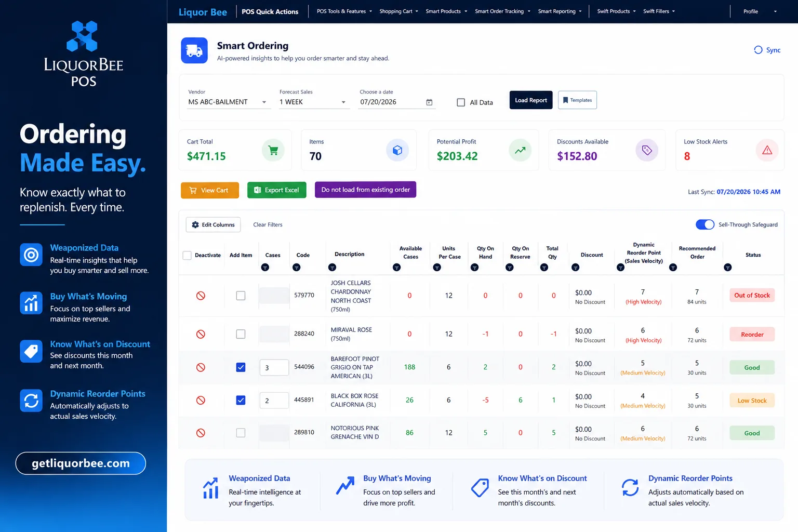
Task: Edit cases field for Barefoot Pinot Grigio
Action: click(274, 367)
